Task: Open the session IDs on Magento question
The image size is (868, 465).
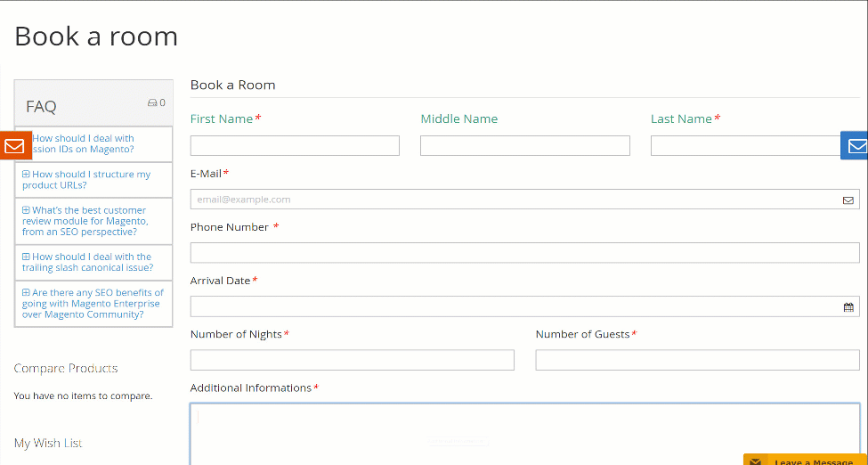Action: (x=83, y=143)
